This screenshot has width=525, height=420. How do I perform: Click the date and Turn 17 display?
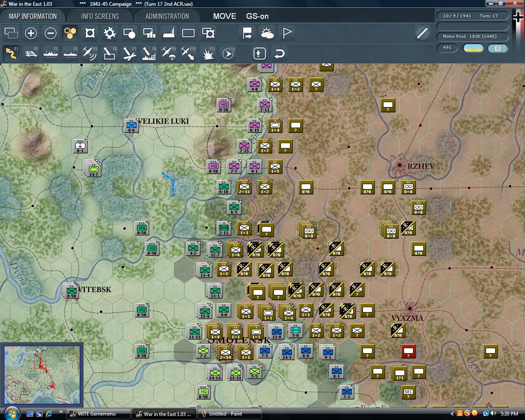pos(472,16)
